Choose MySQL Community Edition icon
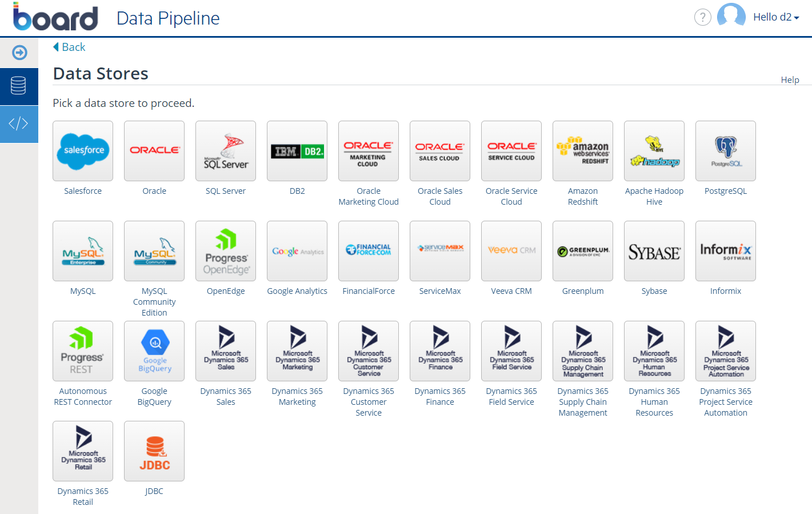The width and height of the screenshot is (812, 514). click(154, 251)
